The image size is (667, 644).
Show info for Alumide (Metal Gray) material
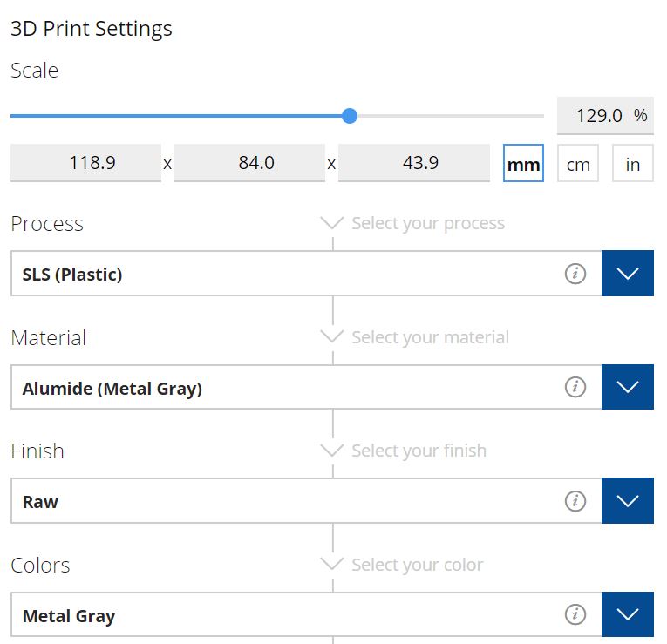click(575, 387)
